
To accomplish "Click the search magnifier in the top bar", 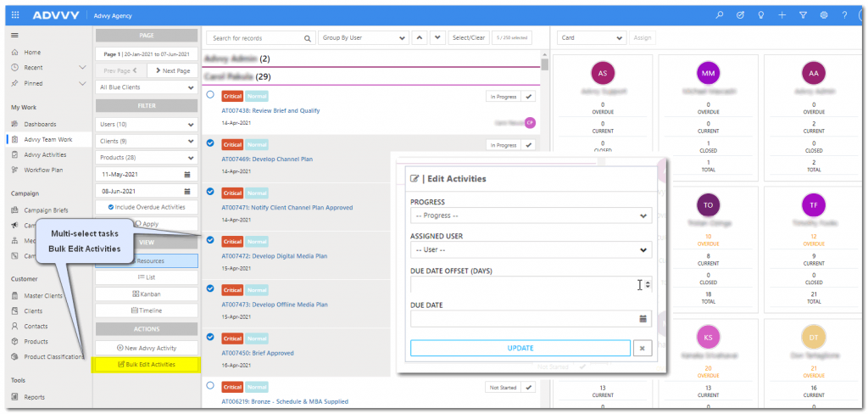I will 720,15.
